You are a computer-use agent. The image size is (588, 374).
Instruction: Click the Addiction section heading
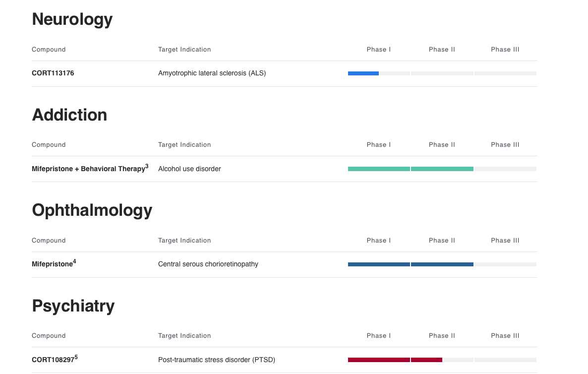pyautogui.click(x=69, y=115)
